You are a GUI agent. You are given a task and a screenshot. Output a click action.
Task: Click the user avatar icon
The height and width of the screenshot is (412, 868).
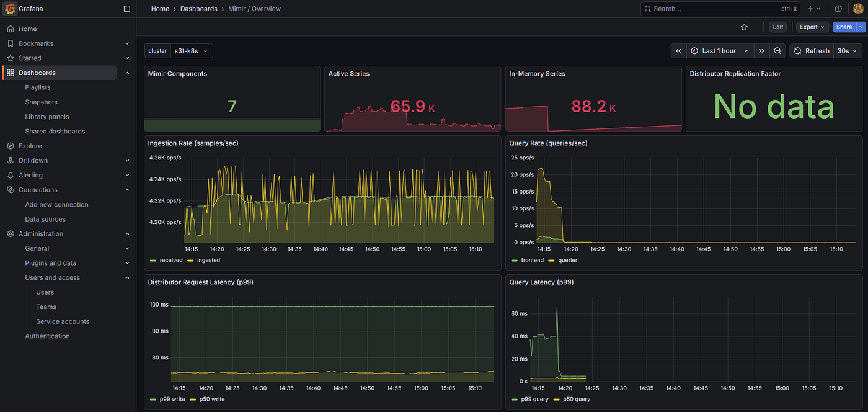[858, 9]
